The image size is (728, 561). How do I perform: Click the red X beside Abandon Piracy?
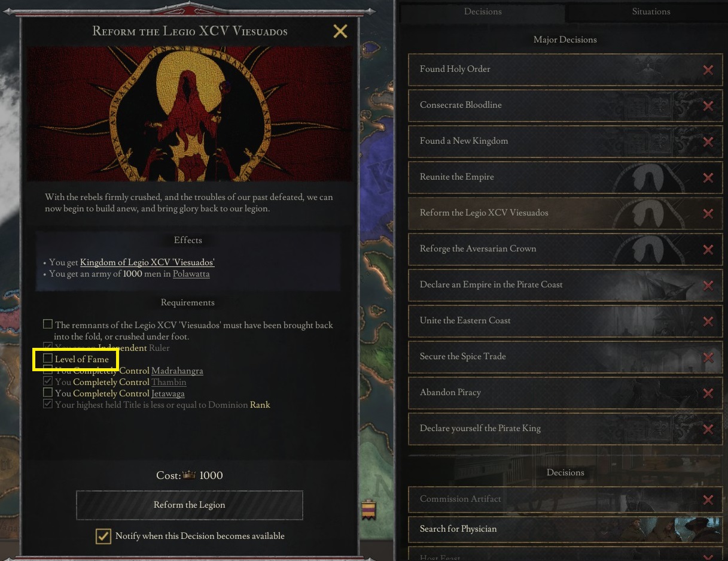coord(708,393)
